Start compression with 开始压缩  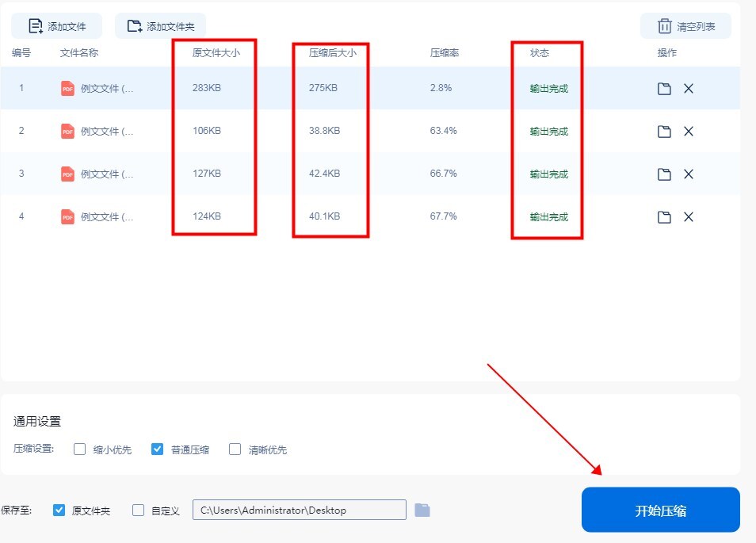[661, 510]
